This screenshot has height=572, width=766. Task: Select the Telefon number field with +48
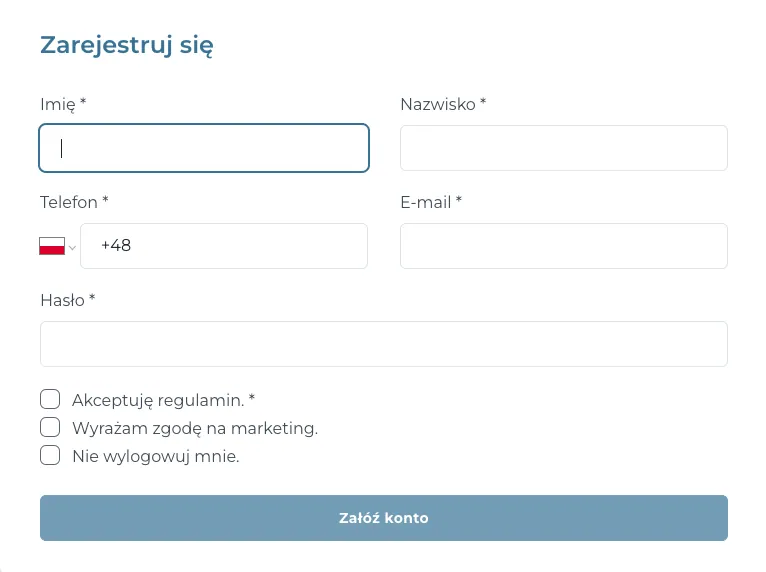(224, 246)
